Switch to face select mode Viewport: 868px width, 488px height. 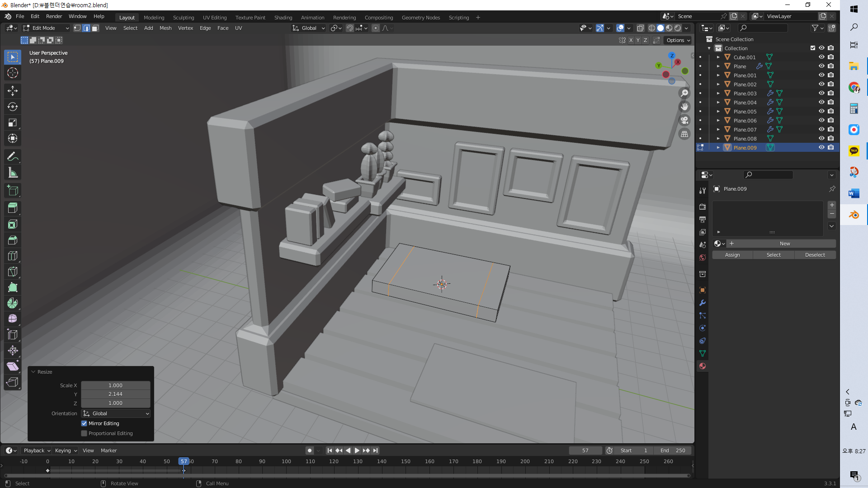[95, 28]
